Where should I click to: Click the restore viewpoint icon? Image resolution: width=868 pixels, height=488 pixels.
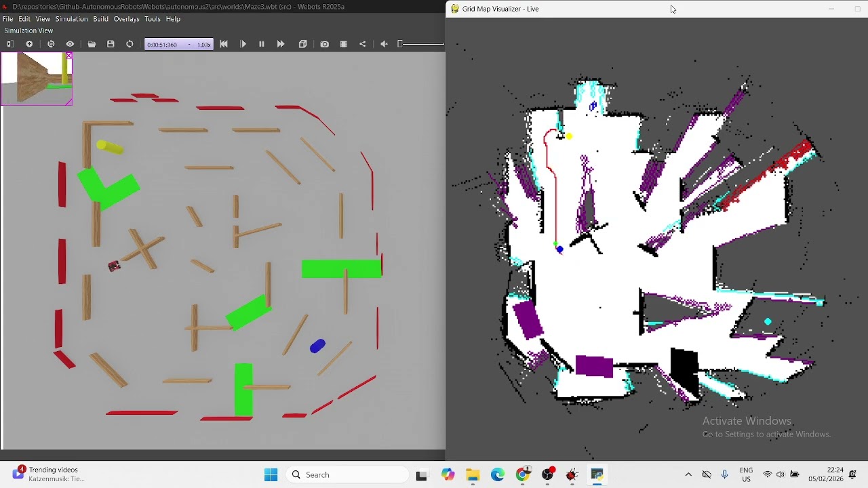[x=51, y=44]
